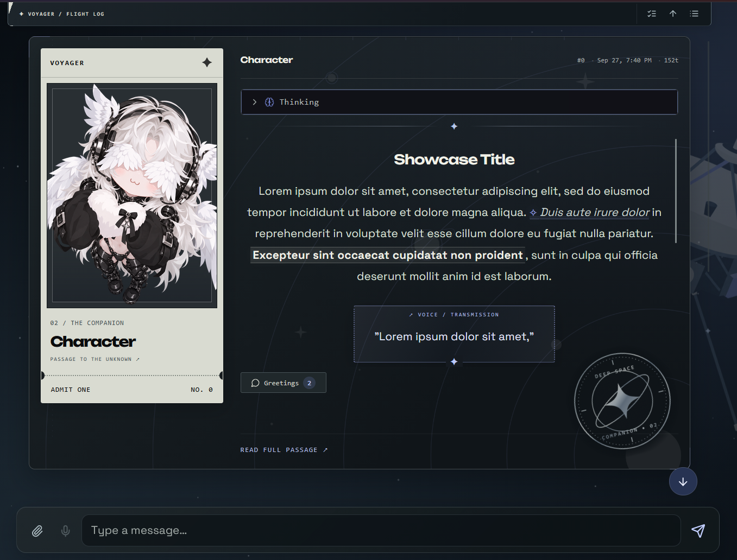The width and height of the screenshot is (737, 560).
Task: Click the character portrait image
Action: coord(132,195)
